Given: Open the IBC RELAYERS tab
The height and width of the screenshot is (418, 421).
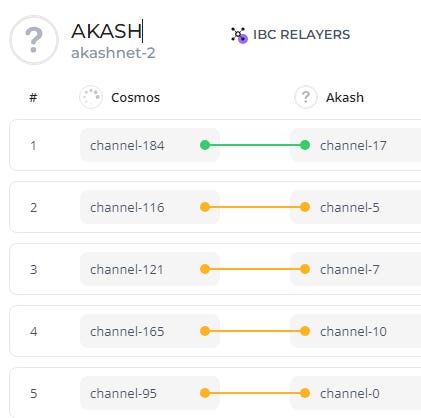Looking at the screenshot, I should [290, 35].
